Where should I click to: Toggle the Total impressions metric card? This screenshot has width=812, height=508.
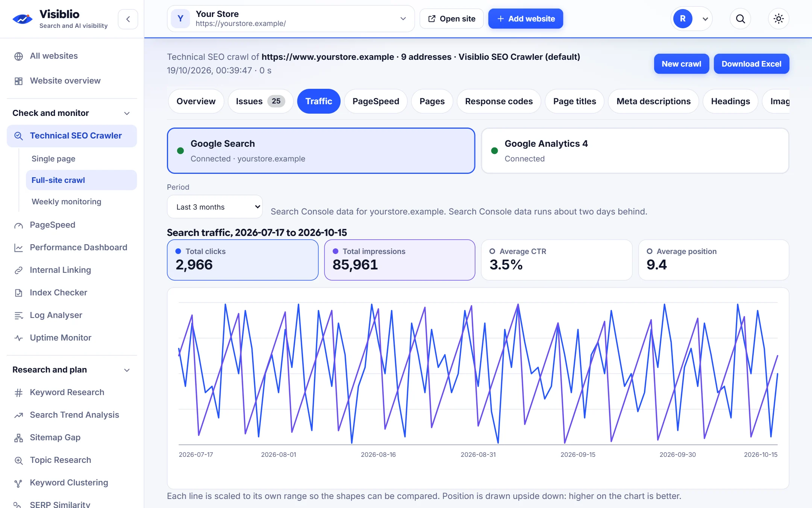[x=400, y=260]
